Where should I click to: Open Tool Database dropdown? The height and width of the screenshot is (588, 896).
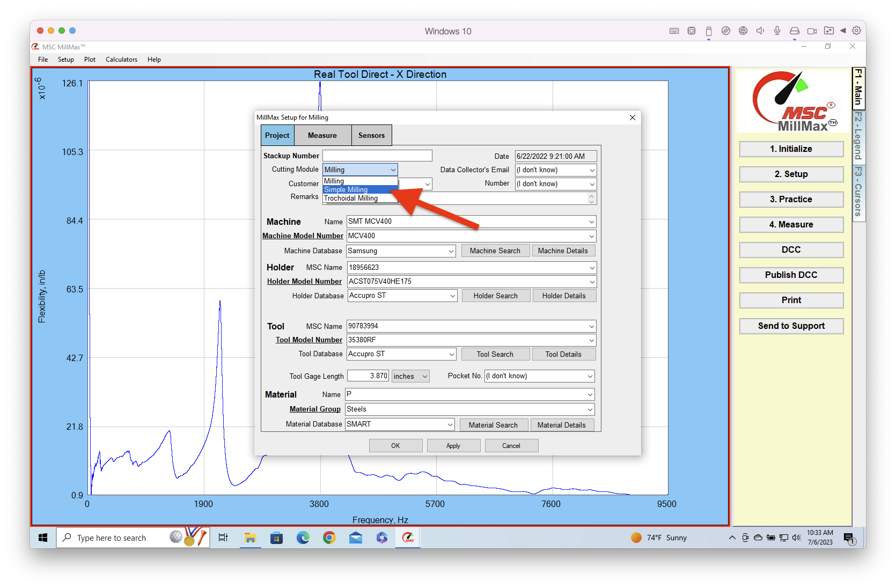pyautogui.click(x=452, y=354)
